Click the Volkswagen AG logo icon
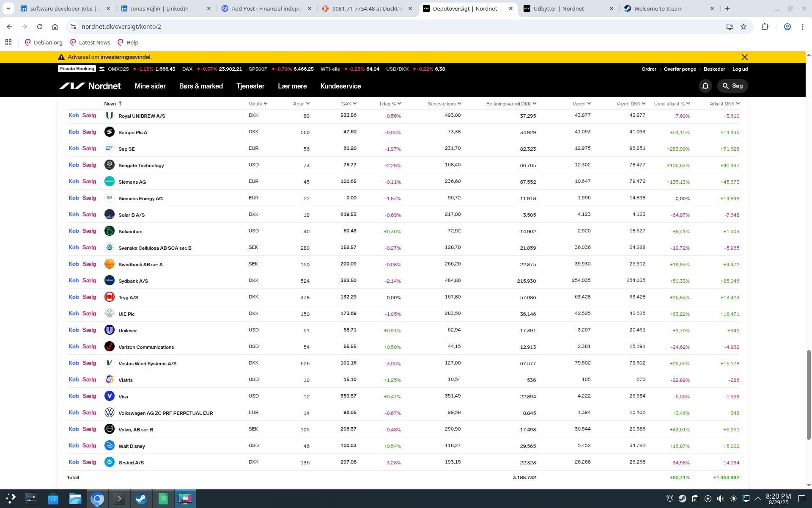Screen dimensions: 812x508 [x=110, y=412]
